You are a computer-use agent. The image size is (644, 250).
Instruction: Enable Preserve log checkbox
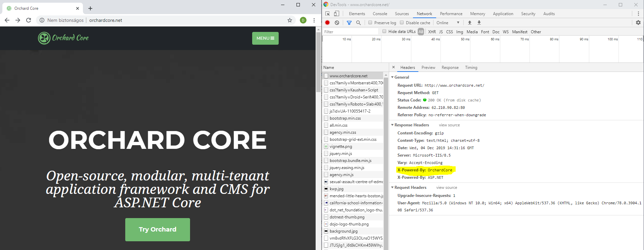[370, 23]
